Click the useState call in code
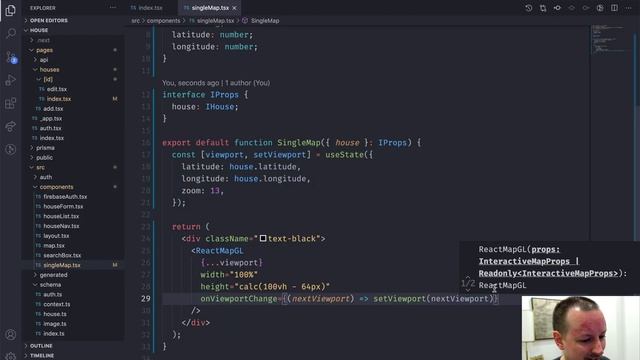The width and height of the screenshot is (640, 360). click(344, 155)
